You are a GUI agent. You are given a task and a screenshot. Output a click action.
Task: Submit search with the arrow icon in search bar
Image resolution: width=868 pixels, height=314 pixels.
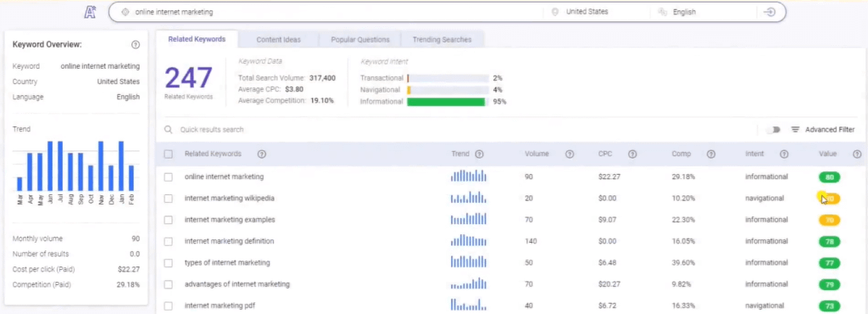pos(769,12)
